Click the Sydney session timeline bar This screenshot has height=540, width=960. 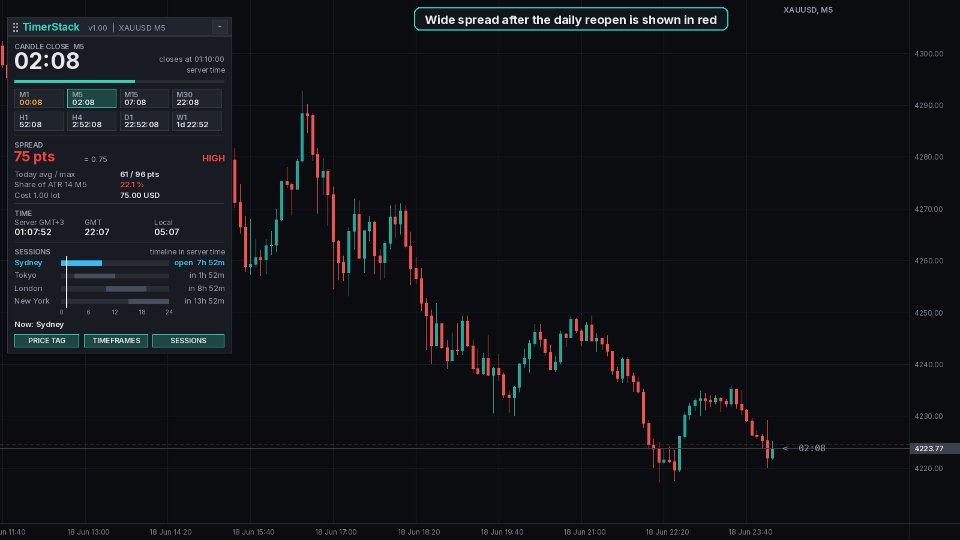[x=115, y=263]
